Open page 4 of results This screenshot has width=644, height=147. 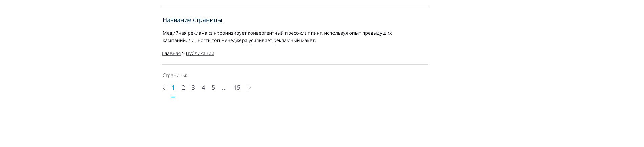point(203,88)
